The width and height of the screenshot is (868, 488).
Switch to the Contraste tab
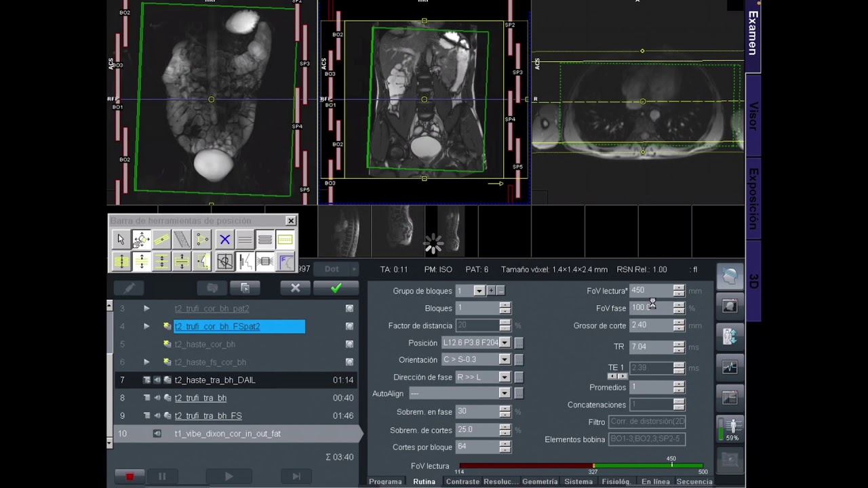tap(462, 482)
